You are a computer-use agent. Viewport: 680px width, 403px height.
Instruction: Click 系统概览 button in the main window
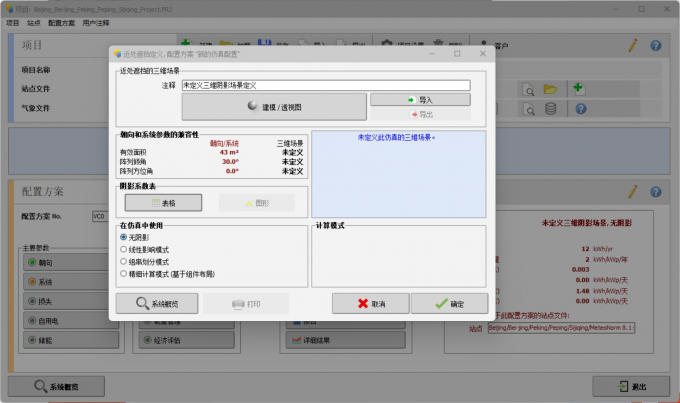point(56,386)
